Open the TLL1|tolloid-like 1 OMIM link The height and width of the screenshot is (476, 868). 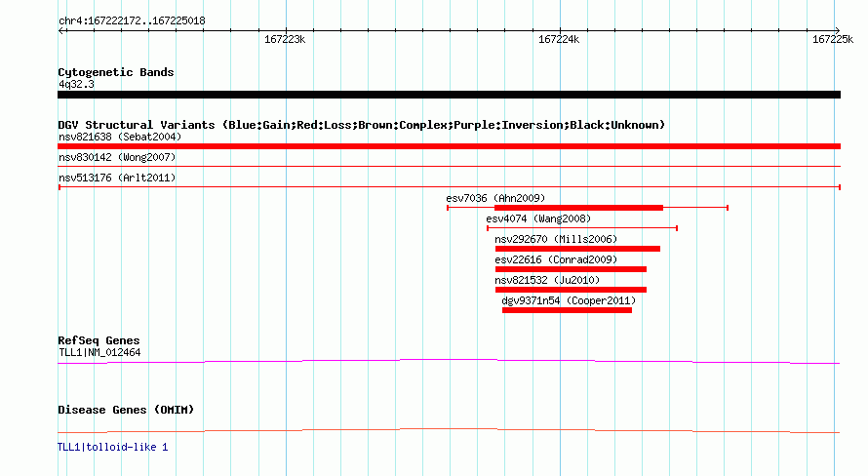tap(113, 447)
